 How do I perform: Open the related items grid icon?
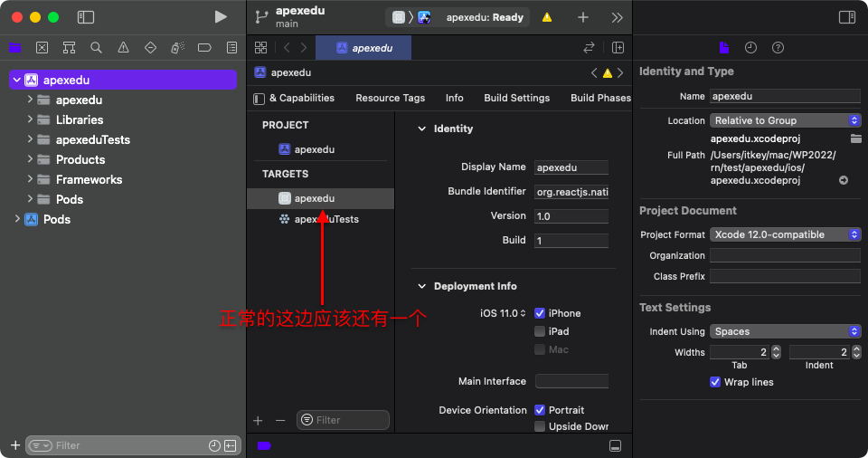[x=260, y=48]
